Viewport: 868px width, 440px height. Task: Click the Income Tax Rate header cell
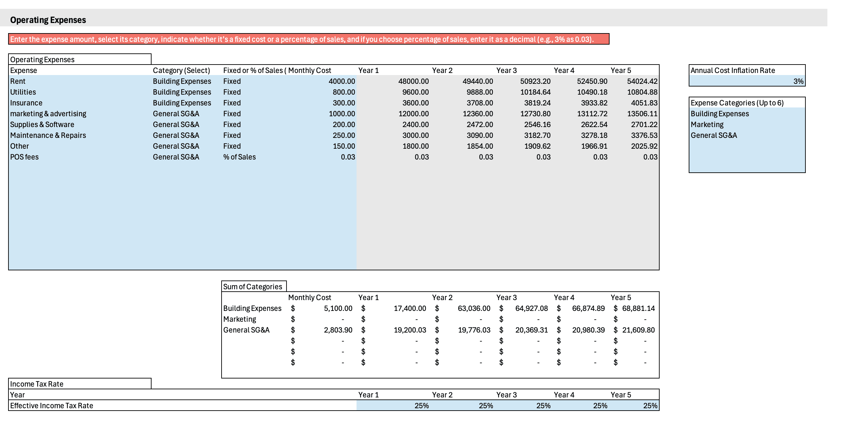pos(37,384)
